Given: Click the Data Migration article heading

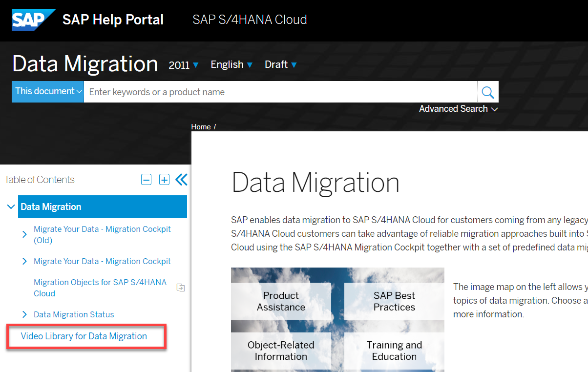Looking at the screenshot, I should tap(315, 183).
